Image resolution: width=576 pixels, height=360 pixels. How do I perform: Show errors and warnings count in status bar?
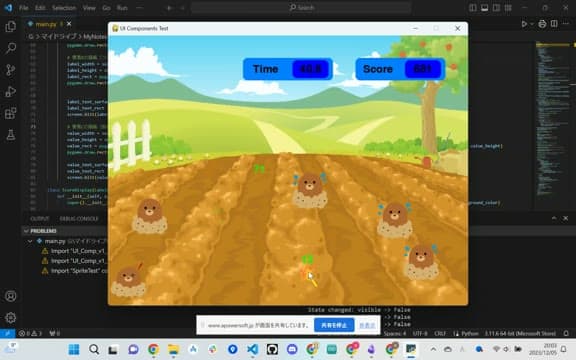30,334
